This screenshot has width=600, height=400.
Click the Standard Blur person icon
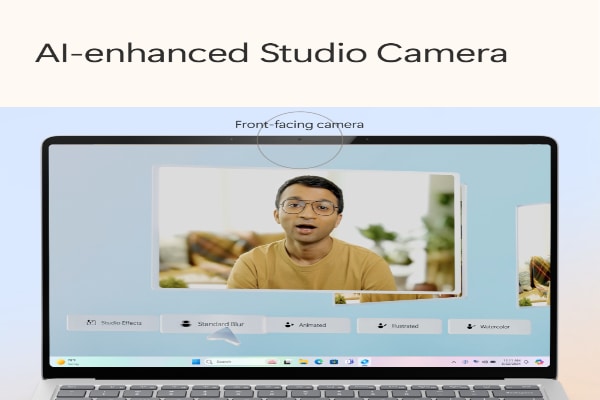(x=185, y=324)
